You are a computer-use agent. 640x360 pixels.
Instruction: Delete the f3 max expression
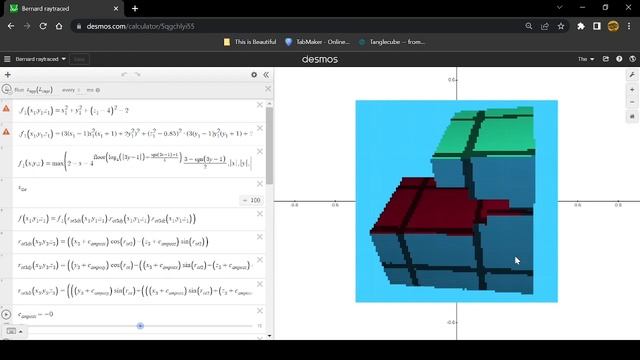[260, 151]
